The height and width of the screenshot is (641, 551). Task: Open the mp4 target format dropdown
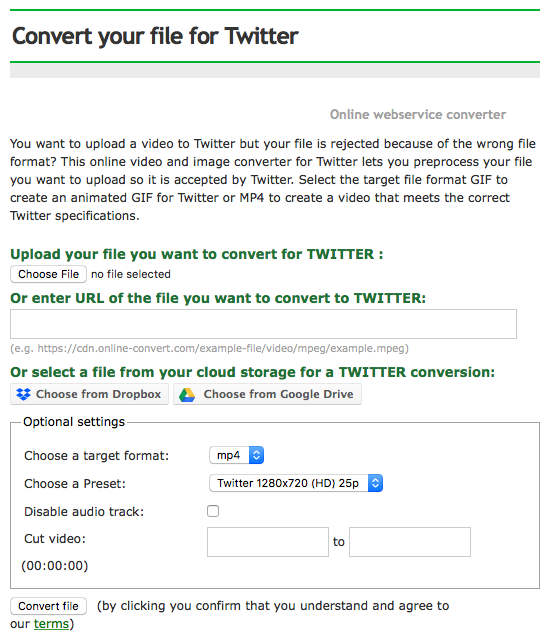(236, 455)
